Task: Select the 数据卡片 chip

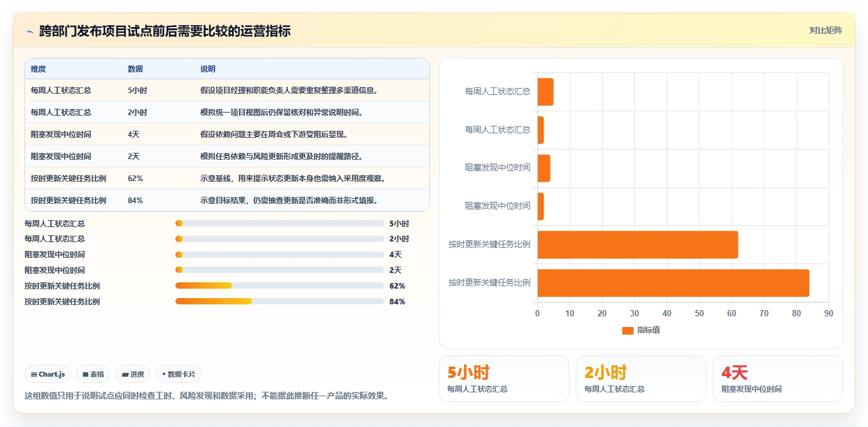Action: 179,374
